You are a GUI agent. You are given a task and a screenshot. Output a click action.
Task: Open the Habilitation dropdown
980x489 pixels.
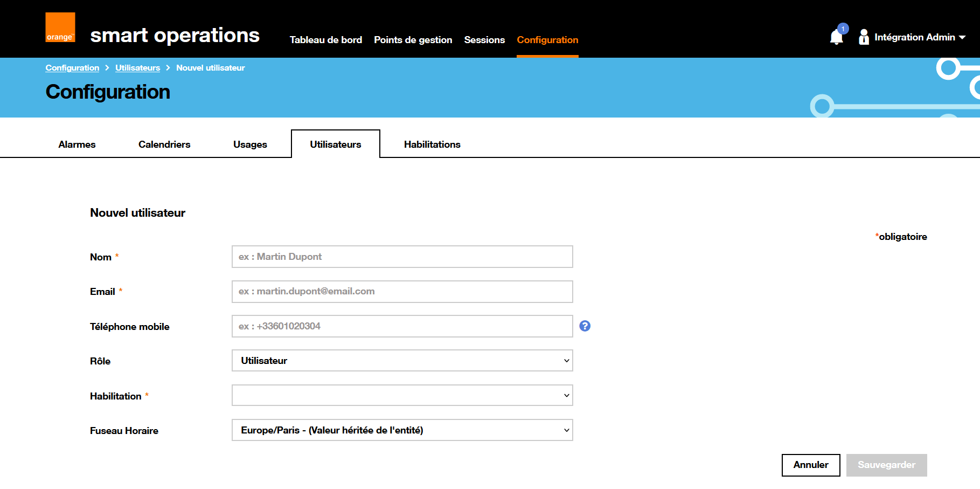click(x=402, y=395)
